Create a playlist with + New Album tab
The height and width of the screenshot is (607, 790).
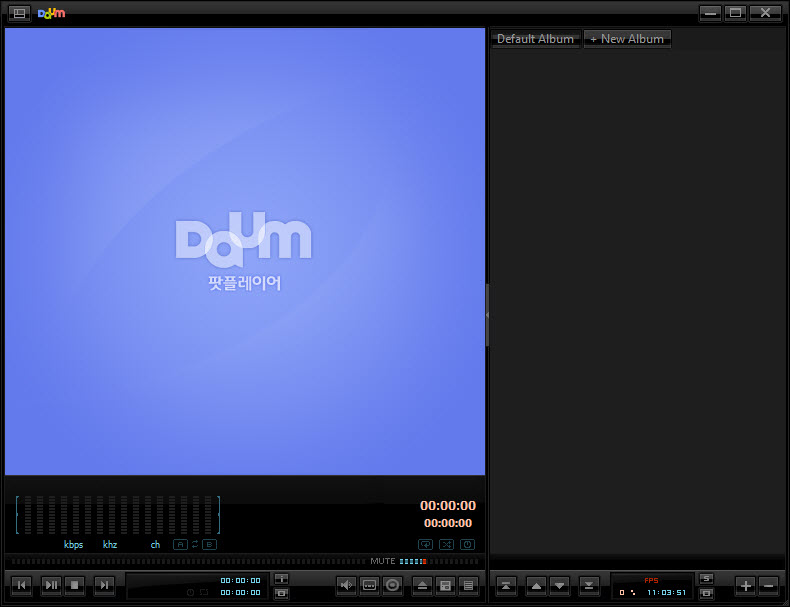(627, 39)
